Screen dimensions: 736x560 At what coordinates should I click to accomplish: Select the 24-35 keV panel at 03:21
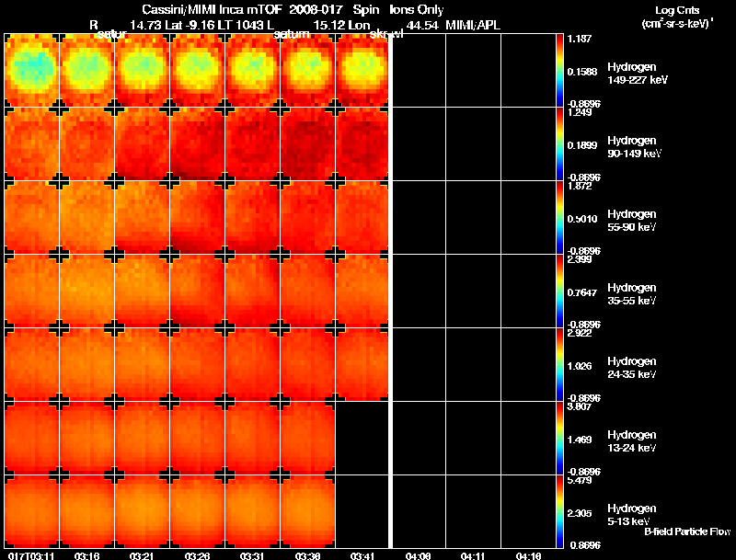[x=143, y=365]
